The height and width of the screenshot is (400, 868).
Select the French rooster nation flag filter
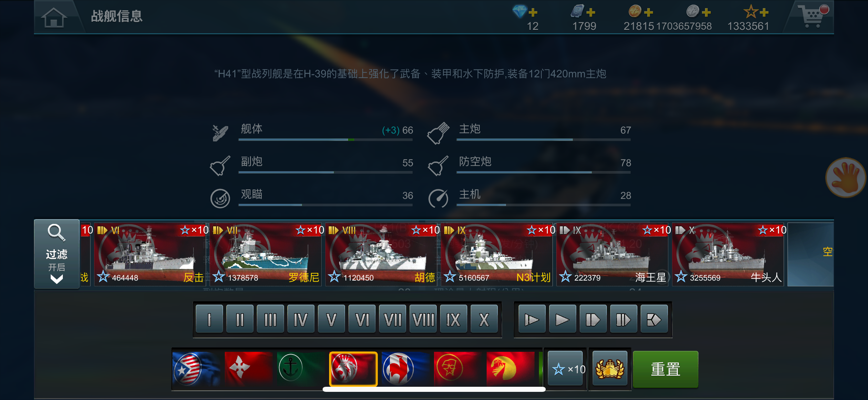[406, 369]
